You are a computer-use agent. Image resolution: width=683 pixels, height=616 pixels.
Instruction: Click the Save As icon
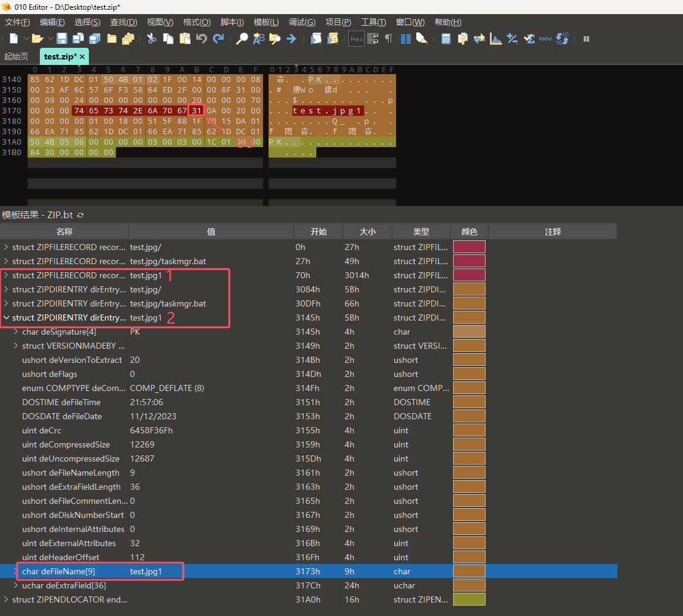coord(78,39)
